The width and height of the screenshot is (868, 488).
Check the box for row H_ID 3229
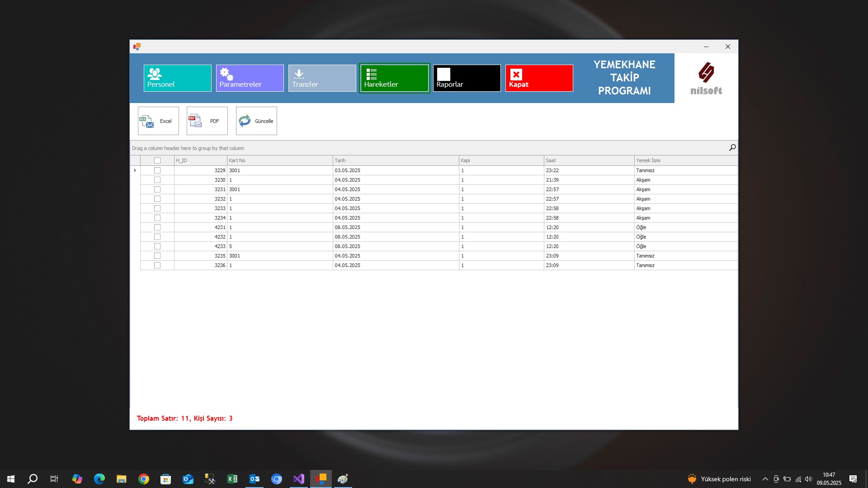157,170
